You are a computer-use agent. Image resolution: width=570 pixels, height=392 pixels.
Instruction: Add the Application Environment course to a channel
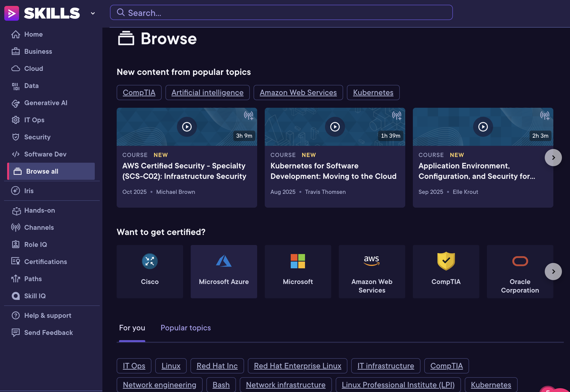click(545, 115)
